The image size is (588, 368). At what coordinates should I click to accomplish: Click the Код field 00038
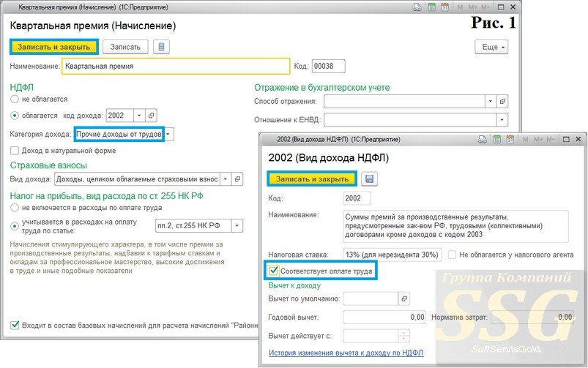(x=329, y=67)
